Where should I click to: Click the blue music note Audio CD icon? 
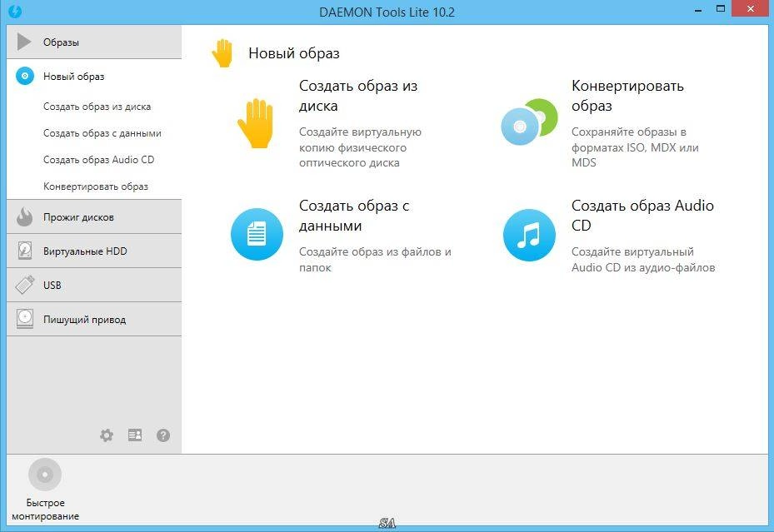pos(529,235)
